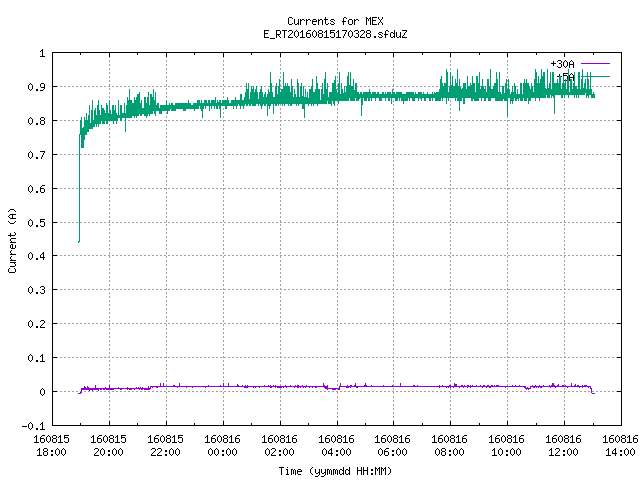Click the purple +30A legend line sample
Image resolution: width=640 pixels, height=480 pixels.
pyautogui.click(x=595, y=64)
